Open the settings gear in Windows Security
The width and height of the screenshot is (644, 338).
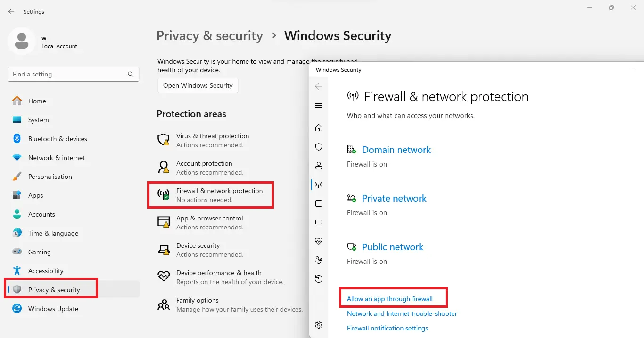coord(319,325)
